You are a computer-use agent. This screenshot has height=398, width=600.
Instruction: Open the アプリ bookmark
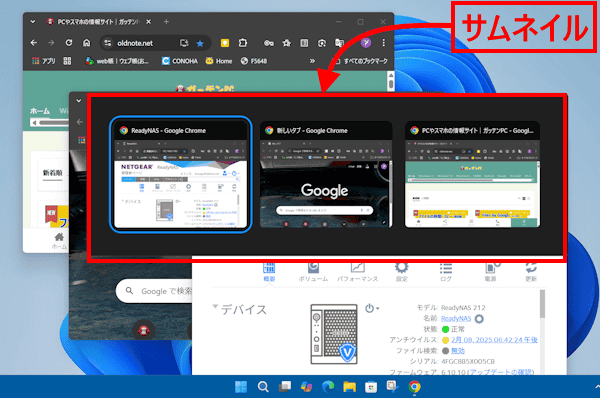pyautogui.click(x=44, y=61)
